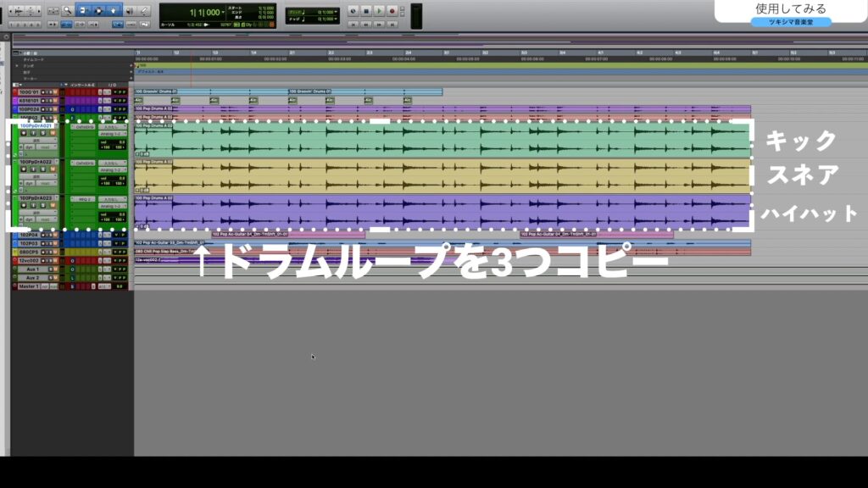Screen dimensions: 868x488
Task: Mute the Aux 2 track
Action: point(55,278)
